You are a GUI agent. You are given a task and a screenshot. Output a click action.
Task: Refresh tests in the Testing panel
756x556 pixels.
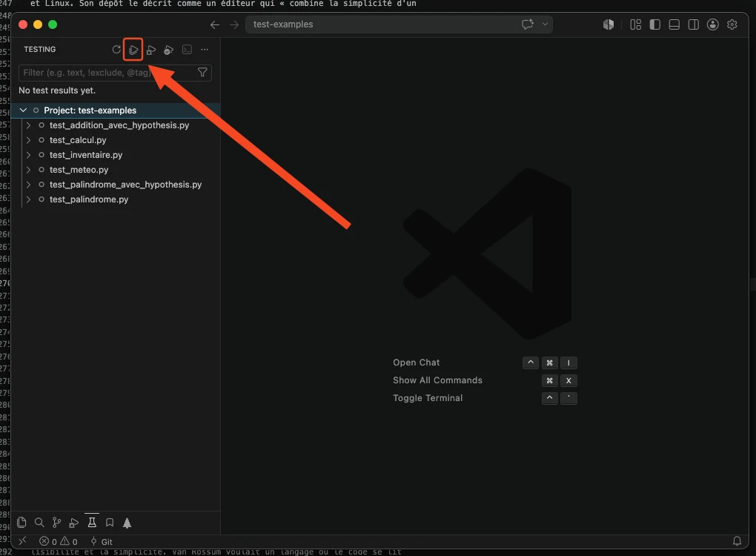coord(116,50)
